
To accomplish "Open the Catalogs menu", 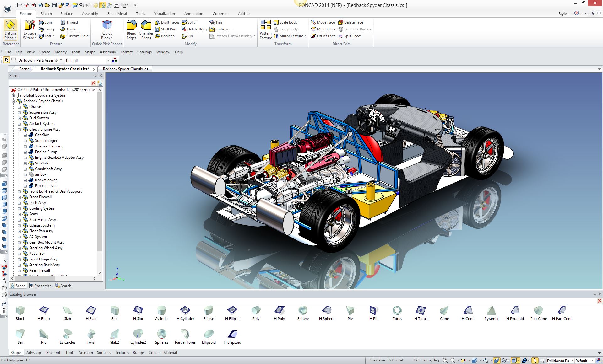I will coord(144,52).
